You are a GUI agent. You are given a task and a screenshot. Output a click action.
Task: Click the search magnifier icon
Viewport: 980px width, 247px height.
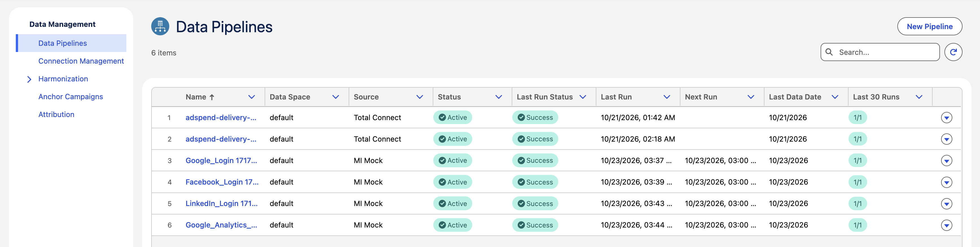[x=829, y=52]
